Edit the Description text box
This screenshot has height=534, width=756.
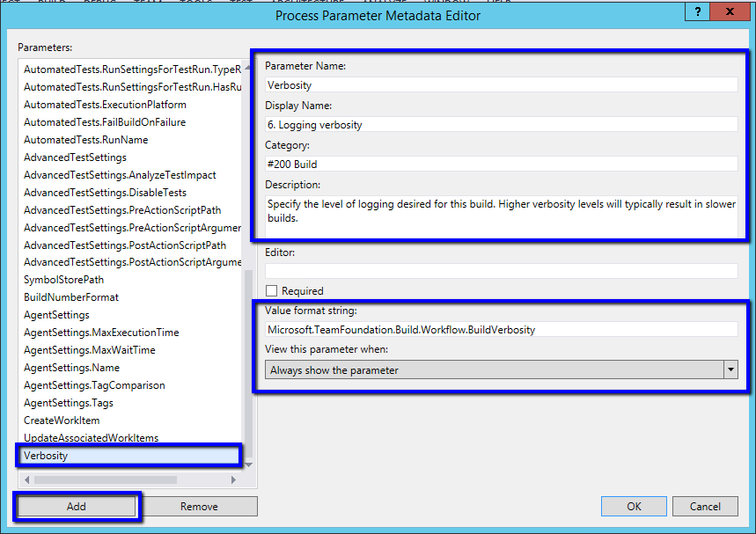click(x=502, y=211)
